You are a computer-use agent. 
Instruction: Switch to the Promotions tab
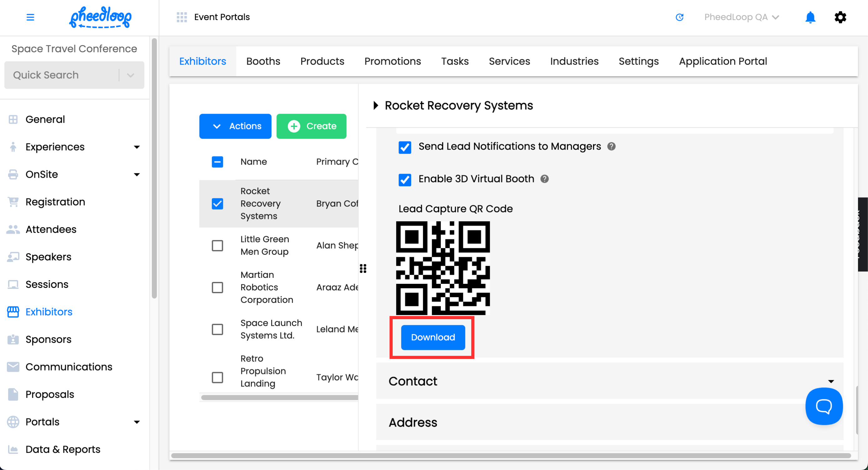pyautogui.click(x=393, y=61)
